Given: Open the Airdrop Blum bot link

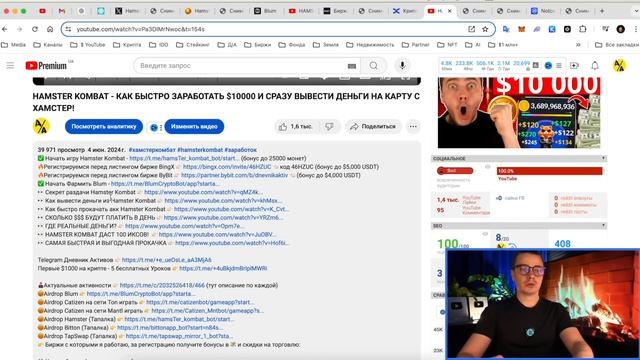Looking at the screenshot, I should coord(141,293).
